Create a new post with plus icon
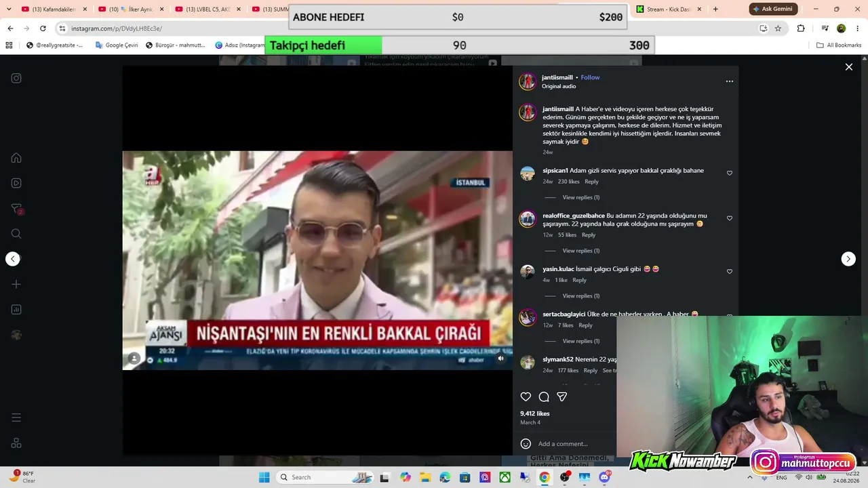The image size is (868, 488). point(16,284)
